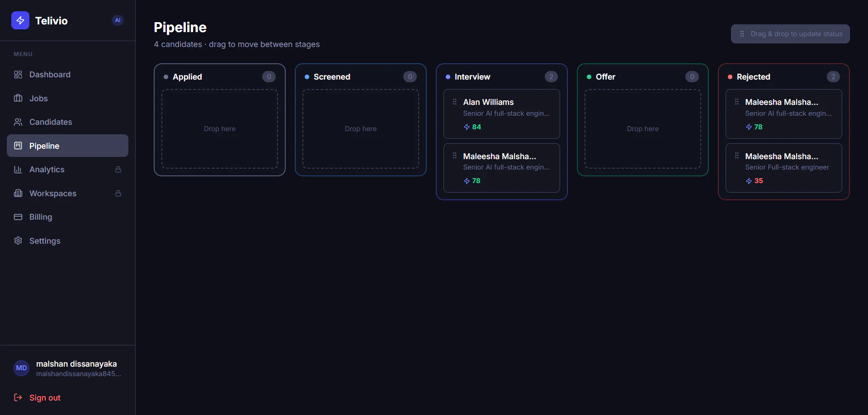This screenshot has width=868, height=415.
Task: Click the Applied column header title
Action: click(187, 77)
